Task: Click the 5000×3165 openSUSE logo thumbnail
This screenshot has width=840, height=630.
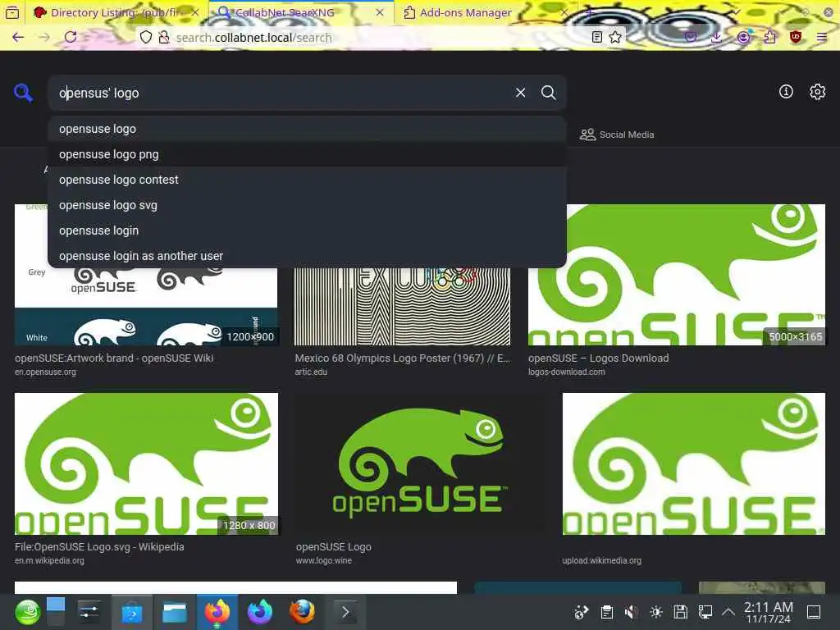Action: pyautogui.click(x=677, y=274)
